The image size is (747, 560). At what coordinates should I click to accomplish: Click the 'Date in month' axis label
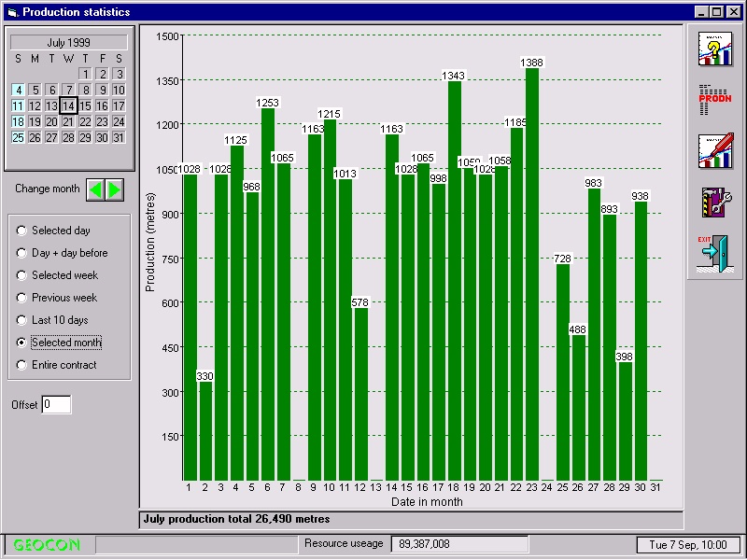click(427, 501)
